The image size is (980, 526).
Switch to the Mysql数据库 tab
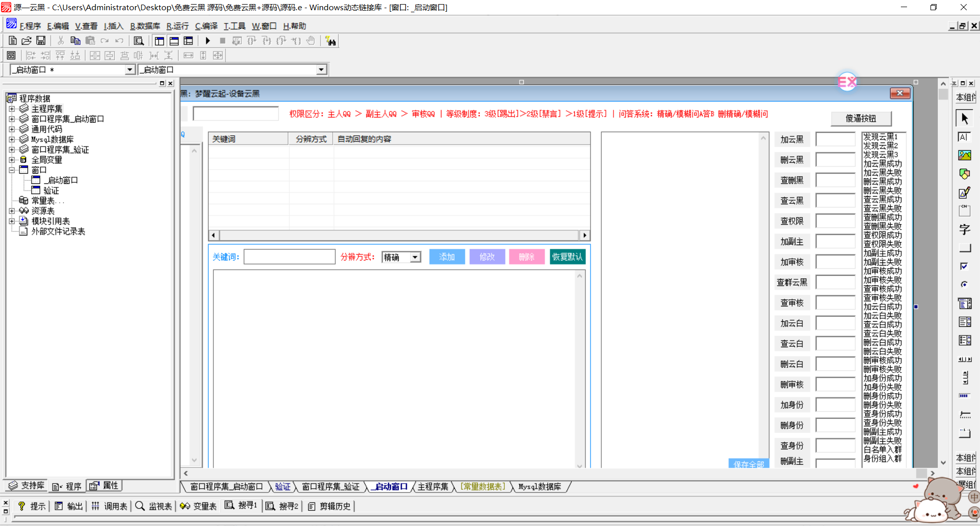pyautogui.click(x=540, y=487)
